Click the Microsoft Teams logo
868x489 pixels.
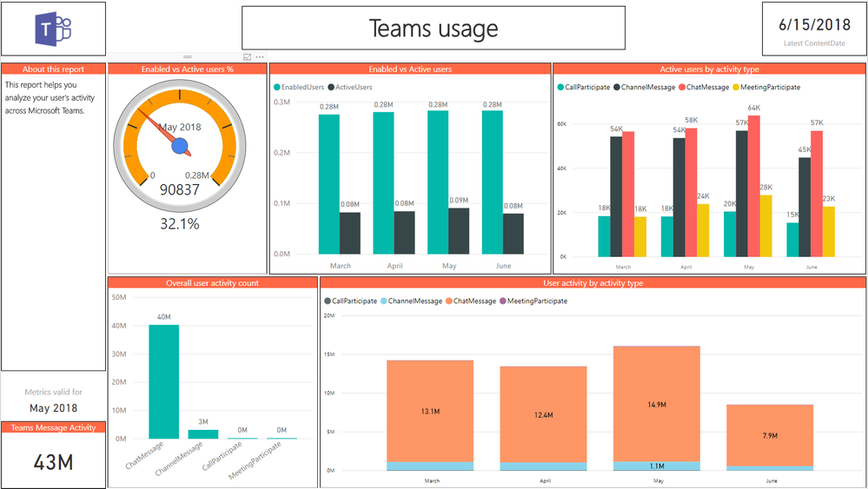tap(53, 29)
